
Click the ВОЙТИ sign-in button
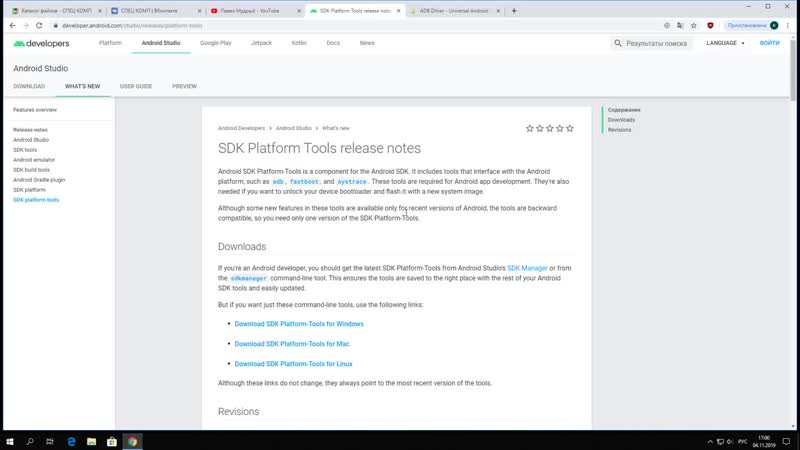pos(769,44)
